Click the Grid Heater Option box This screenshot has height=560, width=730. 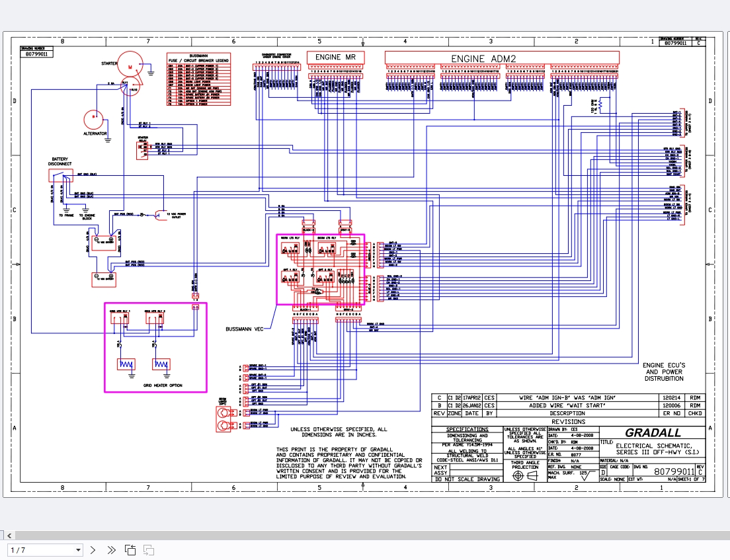(x=155, y=347)
